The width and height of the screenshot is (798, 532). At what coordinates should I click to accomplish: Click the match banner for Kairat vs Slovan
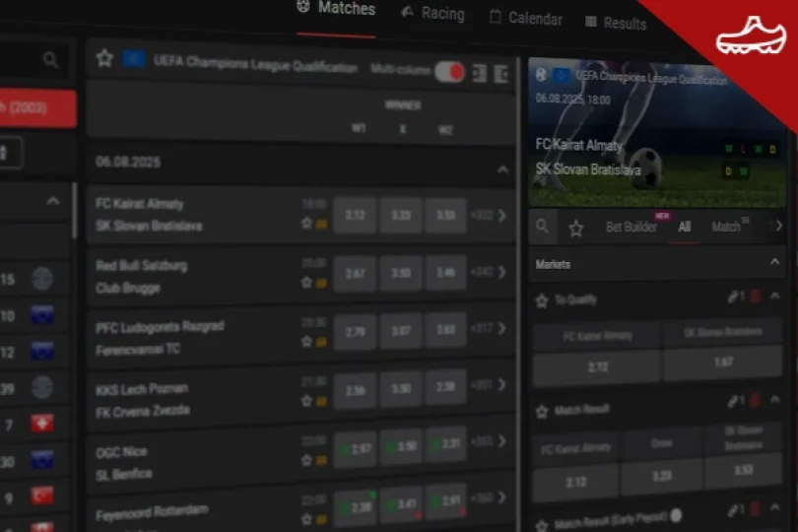655,133
